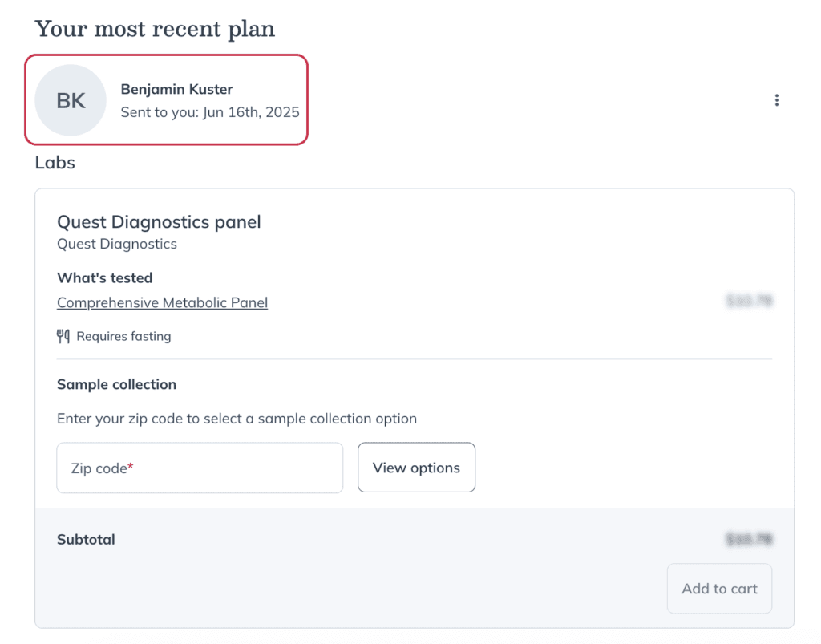This screenshot has height=644, width=821.
Task: Select the Benjamin Kuster practitioner name
Action: (177, 89)
